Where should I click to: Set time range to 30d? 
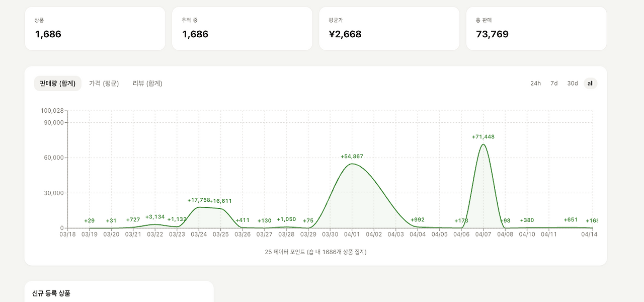pyautogui.click(x=573, y=84)
